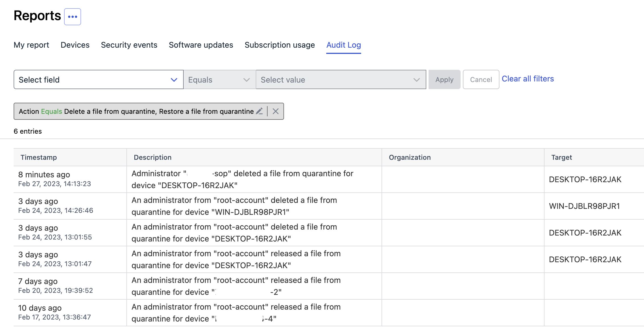The height and width of the screenshot is (332, 644).
Task: Select the Feb 24, 2023, 13:01:47 timestamp
Action: 55,264
